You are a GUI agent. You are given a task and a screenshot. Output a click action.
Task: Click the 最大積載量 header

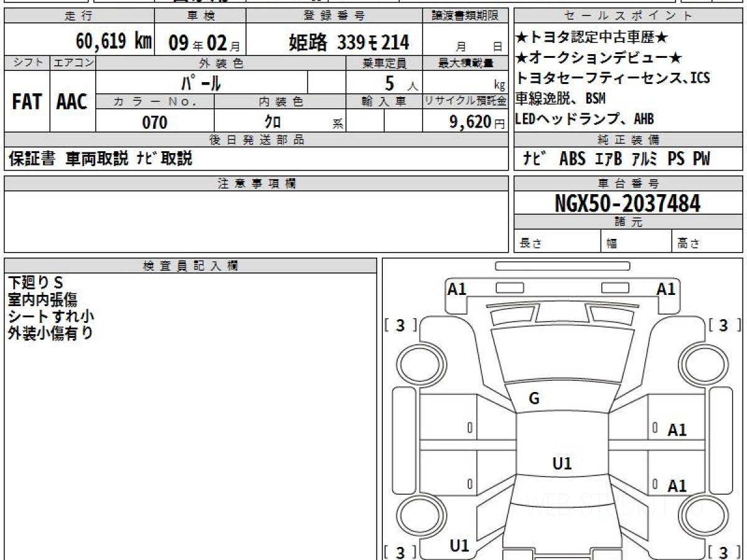tap(465, 63)
